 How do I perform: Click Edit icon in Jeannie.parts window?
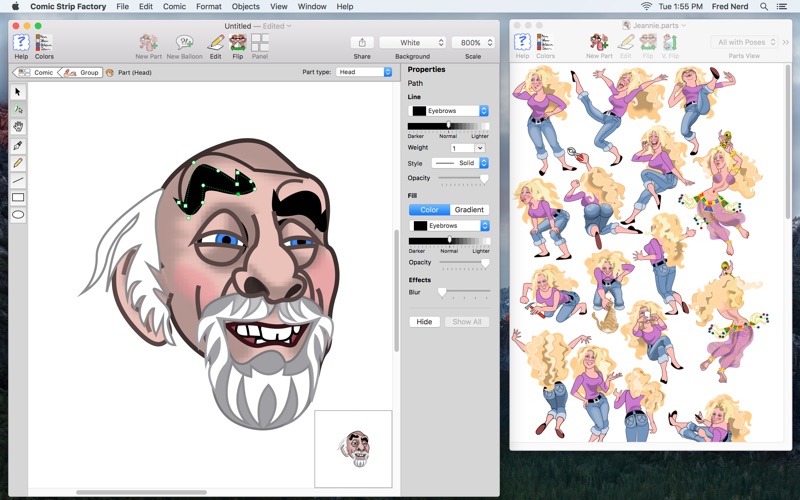tap(626, 42)
